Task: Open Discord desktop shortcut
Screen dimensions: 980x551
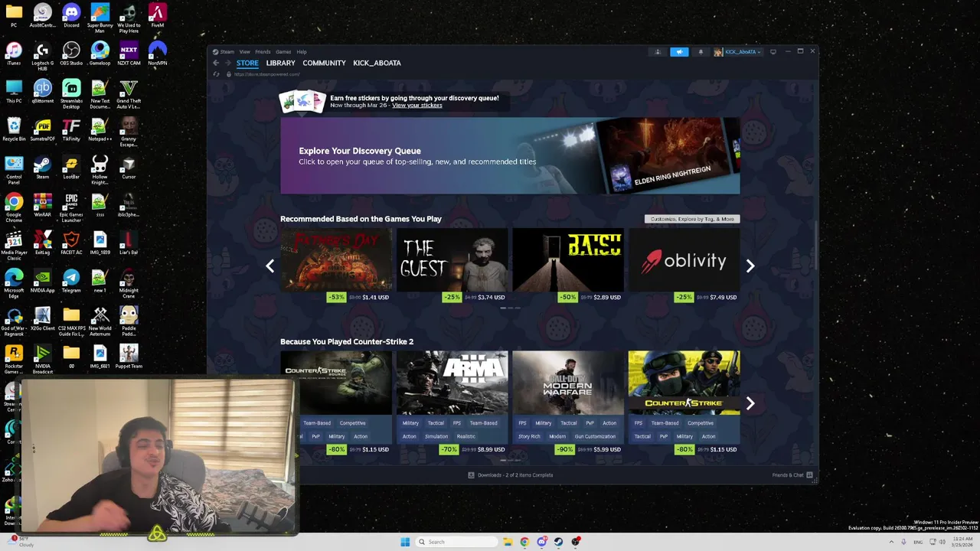Action: (x=71, y=15)
